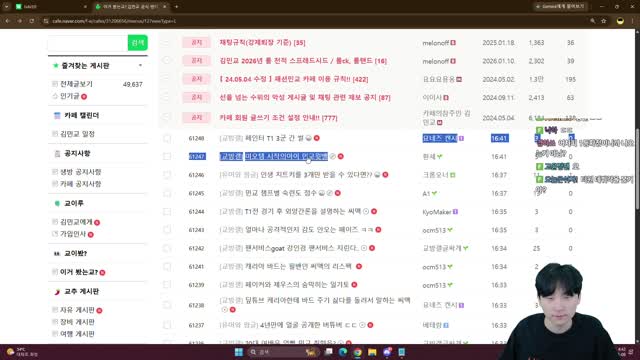Viewport: 640px width, 360px height.
Task: Tick the checkbox for post 61248
Action: tap(167, 138)
